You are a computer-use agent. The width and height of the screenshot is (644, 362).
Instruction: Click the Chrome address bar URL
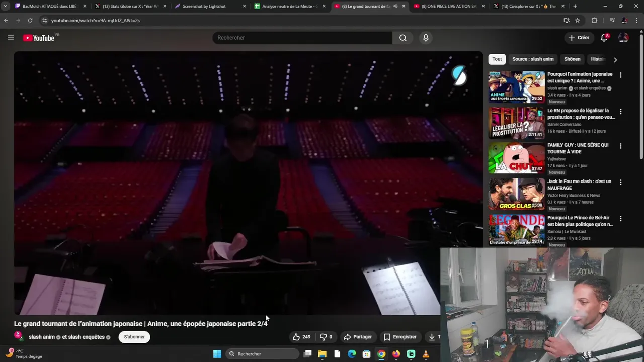[96, 20]
